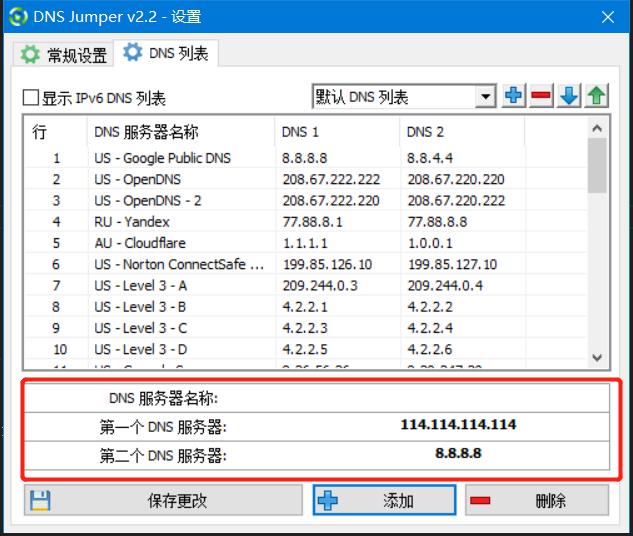This screenshot has height=536, width=633.
Task: Click the blue plus add-list icon
Action: [x=514, y=96]
